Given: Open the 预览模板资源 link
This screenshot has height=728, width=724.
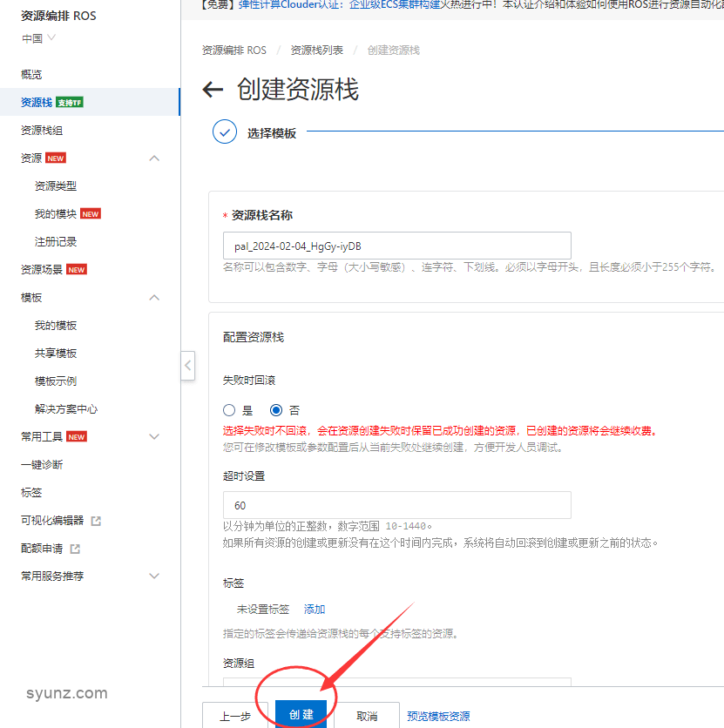Looking at the screenshot, I should [x=438, y=716].
